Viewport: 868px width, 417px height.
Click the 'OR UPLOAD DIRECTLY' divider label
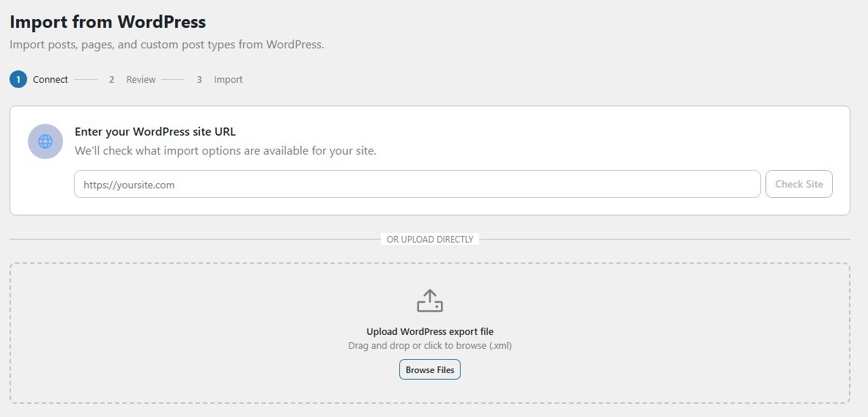tap(429, 239)
